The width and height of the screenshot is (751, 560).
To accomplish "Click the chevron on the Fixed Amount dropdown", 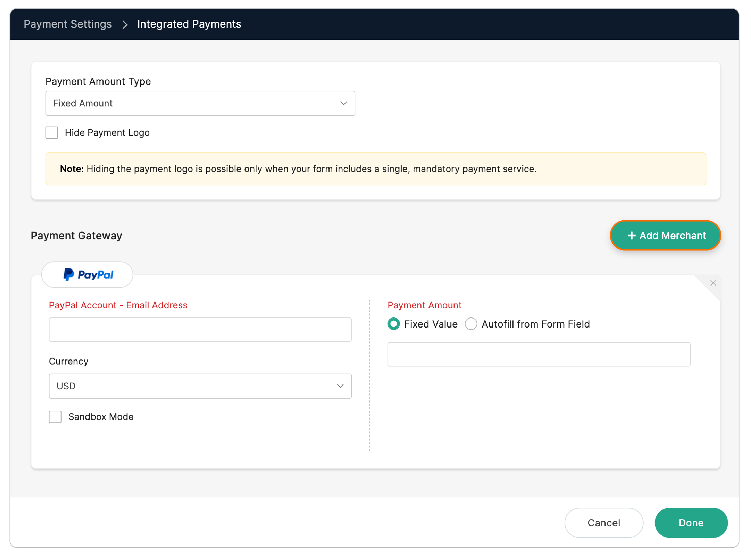I will point(343,103).
